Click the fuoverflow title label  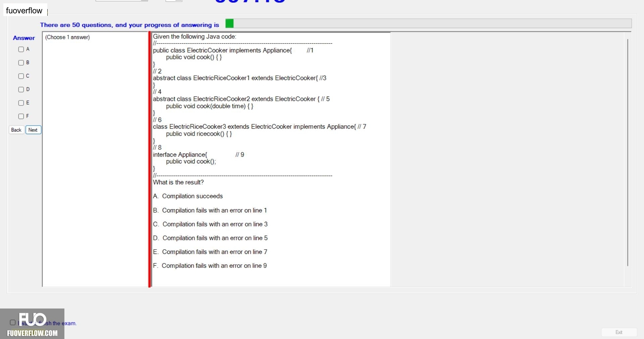click(x=24, y=11)
